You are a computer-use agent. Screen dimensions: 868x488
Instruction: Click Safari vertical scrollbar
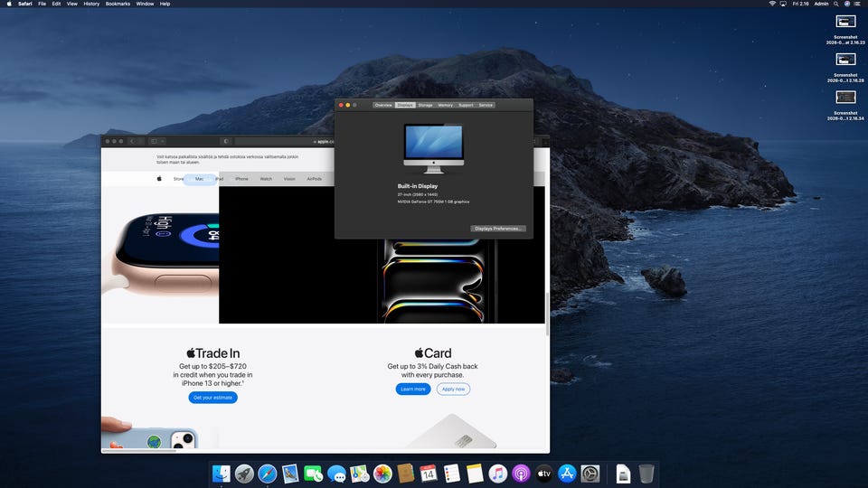[x=548, y=314]
